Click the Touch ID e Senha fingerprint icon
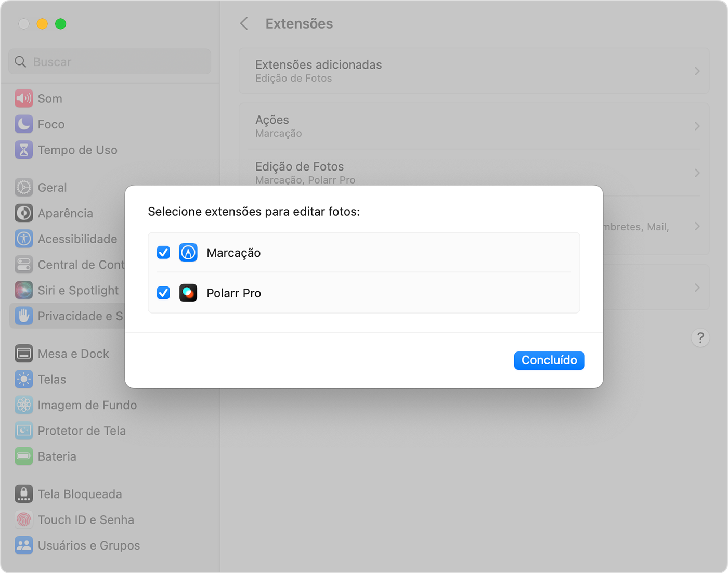The width and height of the screenshot is (728, 574). click(x=23, y=519)
